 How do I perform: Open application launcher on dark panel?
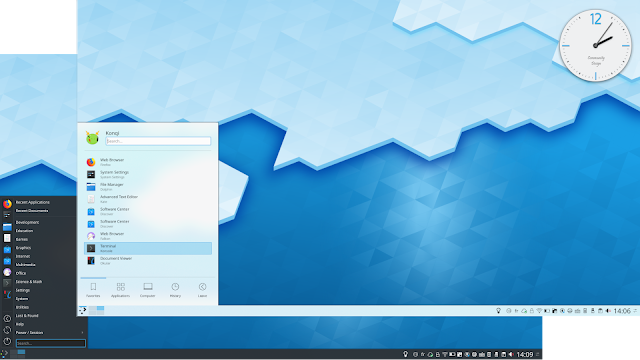point(4,353)
